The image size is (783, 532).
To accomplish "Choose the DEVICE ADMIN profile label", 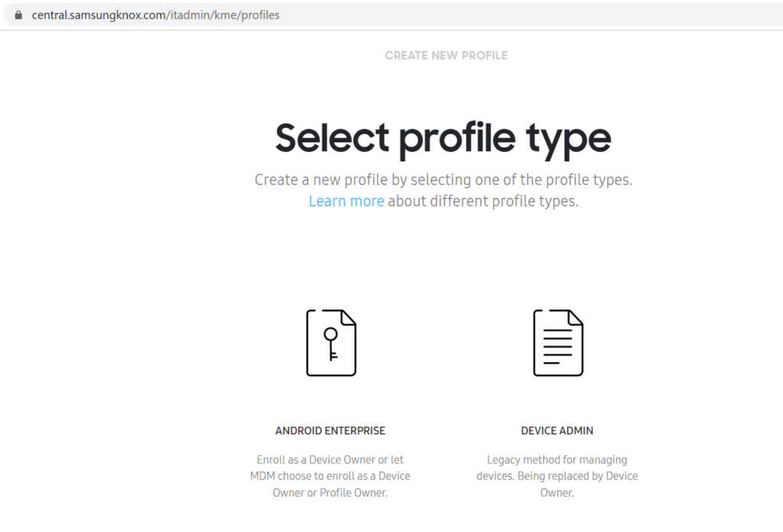I will coord(557,430).
